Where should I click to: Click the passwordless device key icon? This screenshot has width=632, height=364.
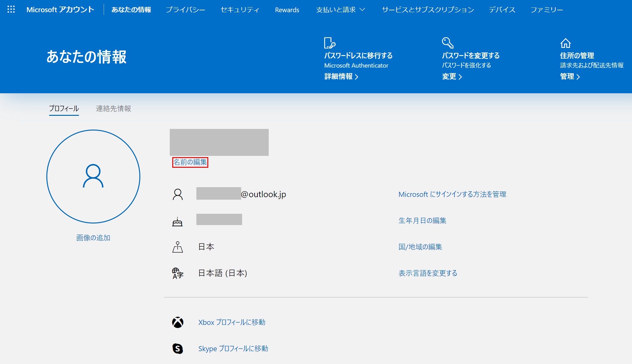pos(329,43)
